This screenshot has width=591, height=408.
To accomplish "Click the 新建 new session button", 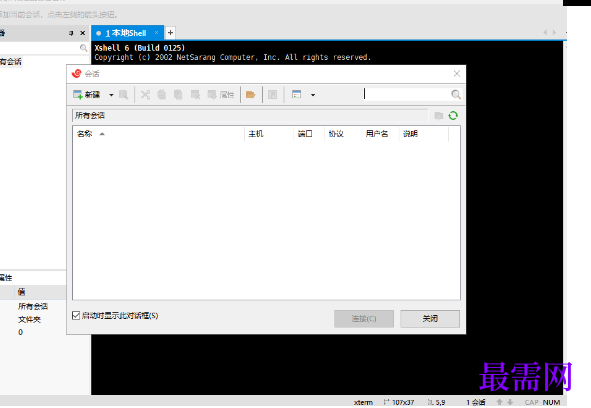I will pyautogui.click(x=87, y=94).
